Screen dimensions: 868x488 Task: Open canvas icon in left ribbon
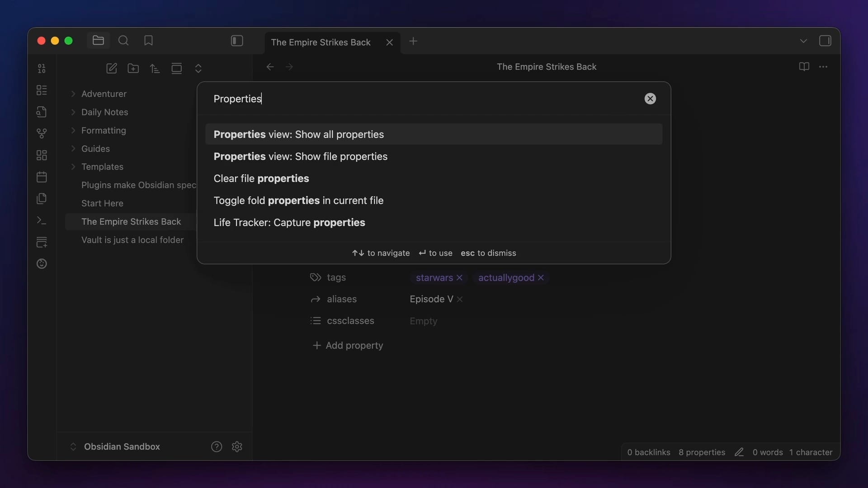point(42,155)
